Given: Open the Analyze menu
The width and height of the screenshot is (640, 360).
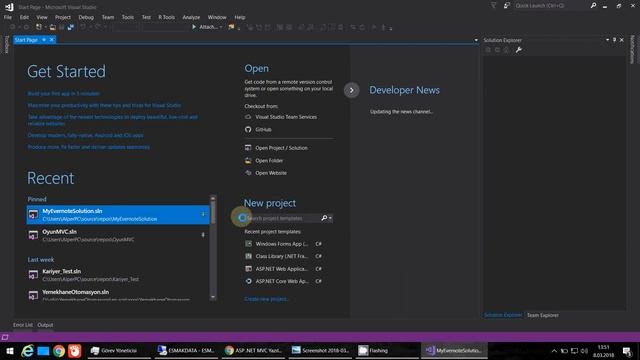Looking at the screenshot, I should point(191,17).
